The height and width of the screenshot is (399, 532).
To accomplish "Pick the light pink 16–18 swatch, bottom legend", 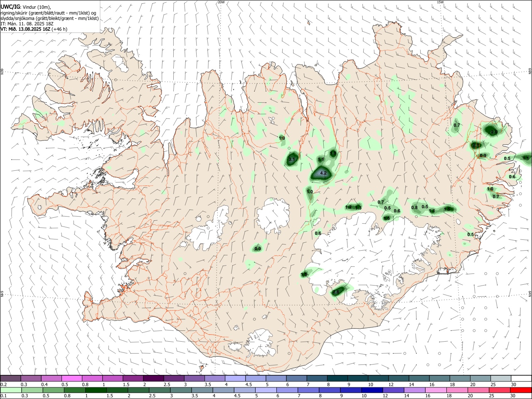I will point(436,390).
